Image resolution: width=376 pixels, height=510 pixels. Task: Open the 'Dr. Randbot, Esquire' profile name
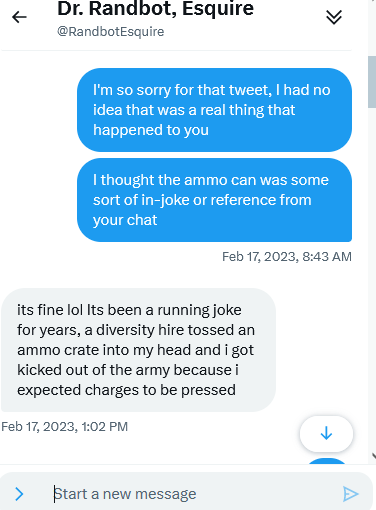155,8
